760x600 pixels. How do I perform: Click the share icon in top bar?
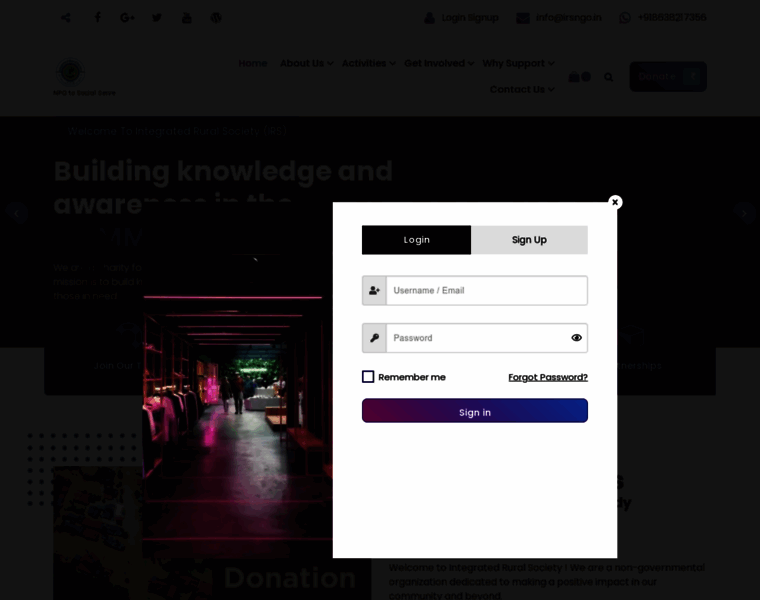coord(66,17)
